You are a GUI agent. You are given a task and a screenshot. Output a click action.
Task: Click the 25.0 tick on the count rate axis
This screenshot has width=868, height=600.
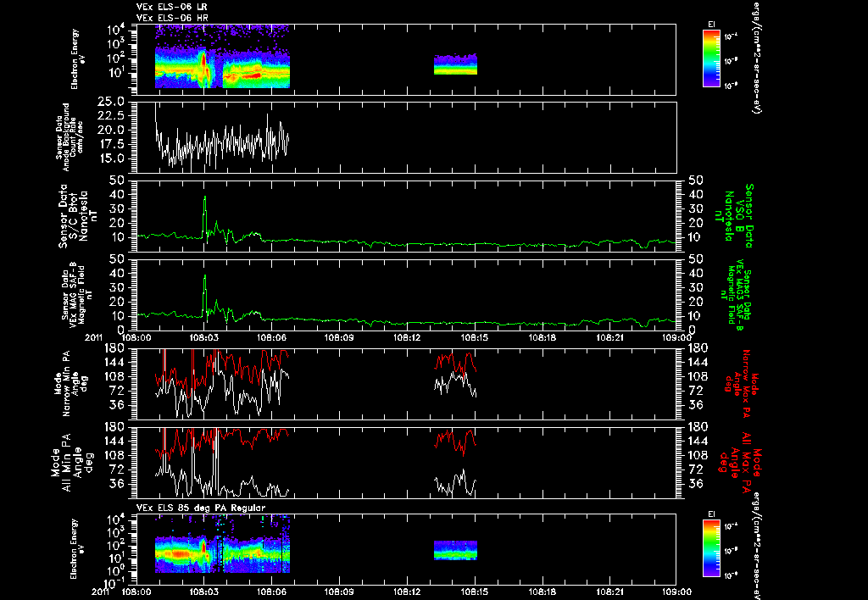tap(112, 102)
